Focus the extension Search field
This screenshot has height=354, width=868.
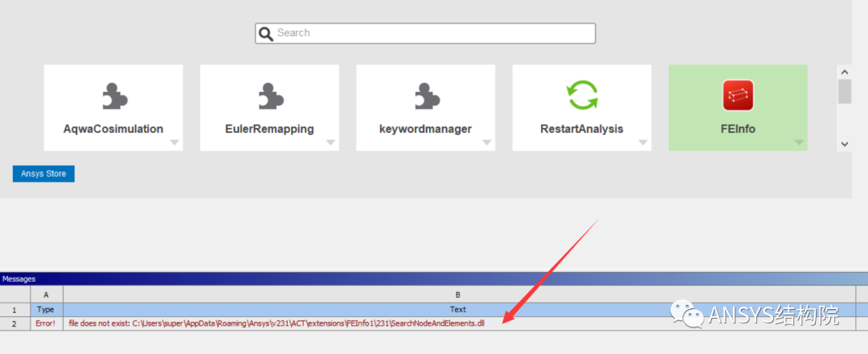[x=425, y=33]
